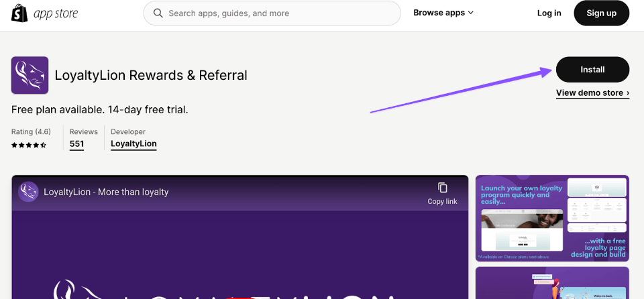Open the View demo store link

click(592, 93)
